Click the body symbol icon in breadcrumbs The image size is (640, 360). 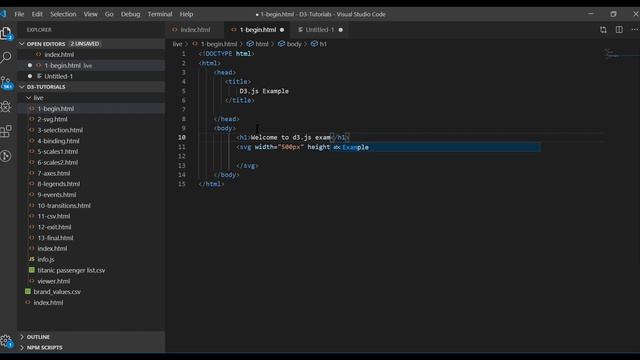click(282, 44)
